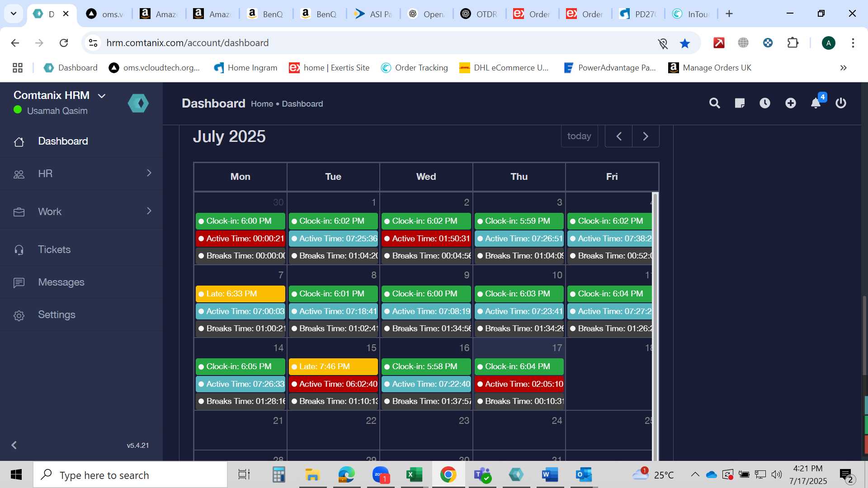This screenshot has height=488, width=868.
Task: Click Breaks Time: 01:37:57 on July 16
Action: 426,401
